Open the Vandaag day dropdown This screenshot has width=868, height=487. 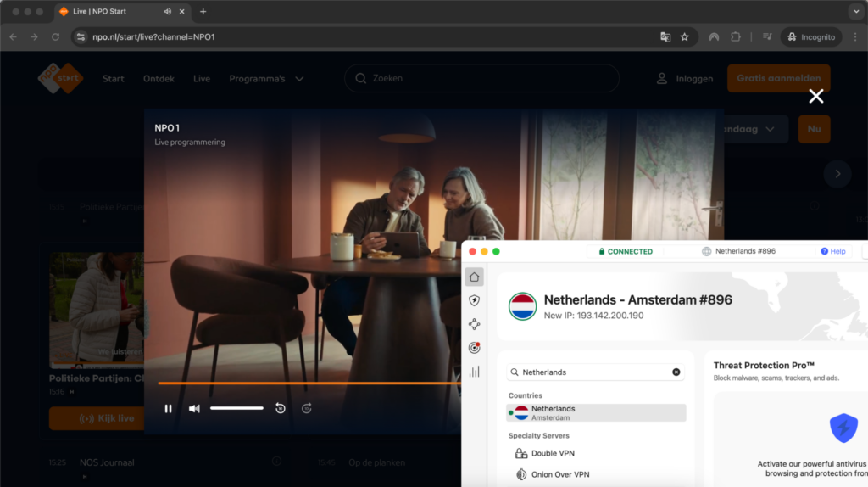[755, 129]
